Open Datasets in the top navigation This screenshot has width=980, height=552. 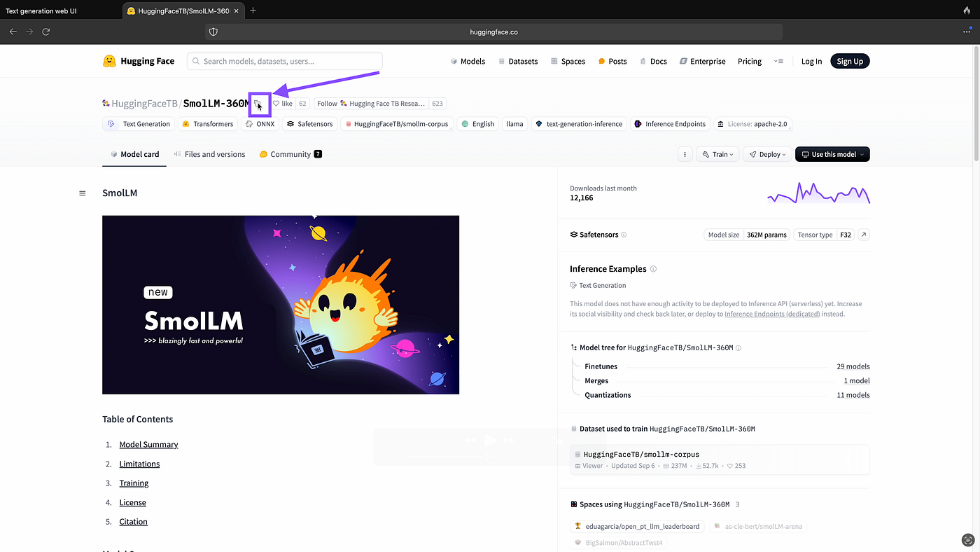(518, 62)
